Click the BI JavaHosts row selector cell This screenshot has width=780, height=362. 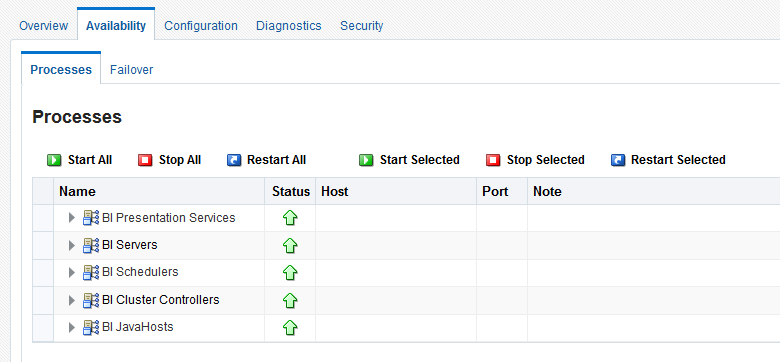click(x=43, y=327)
